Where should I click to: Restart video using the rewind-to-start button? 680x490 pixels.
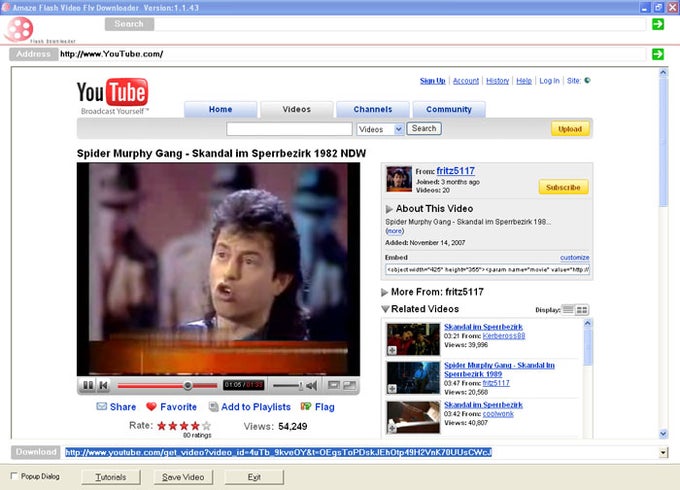point(104,385)
